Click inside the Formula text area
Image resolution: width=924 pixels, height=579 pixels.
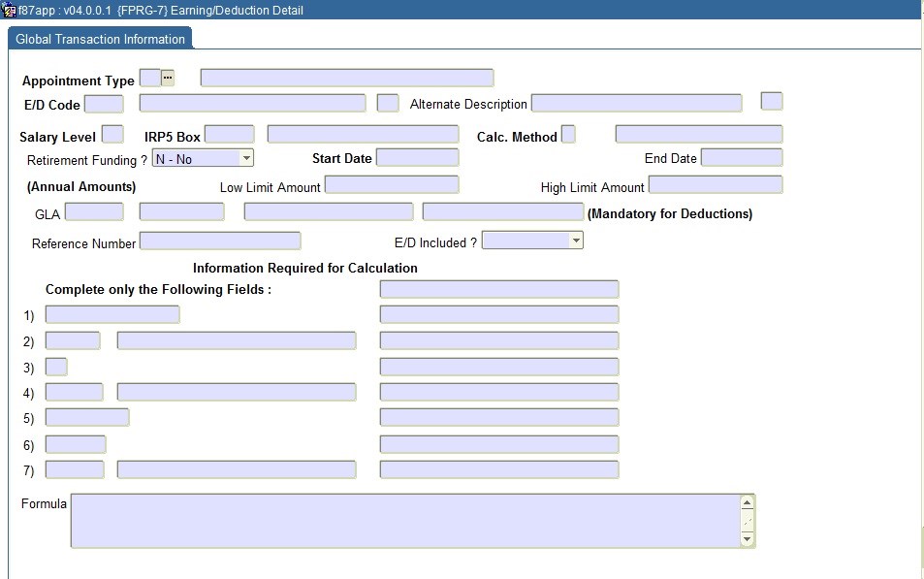404,521
